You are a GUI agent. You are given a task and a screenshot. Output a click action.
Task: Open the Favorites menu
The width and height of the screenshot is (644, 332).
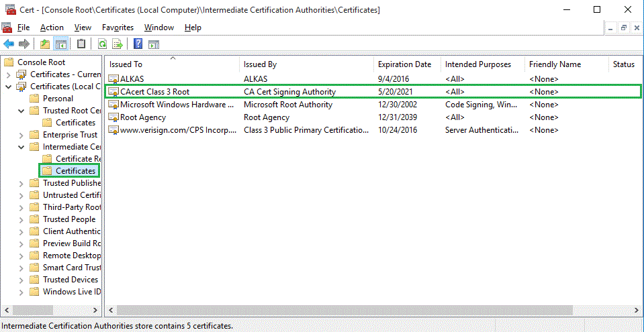pyautogui.click(x=118, y=27)
